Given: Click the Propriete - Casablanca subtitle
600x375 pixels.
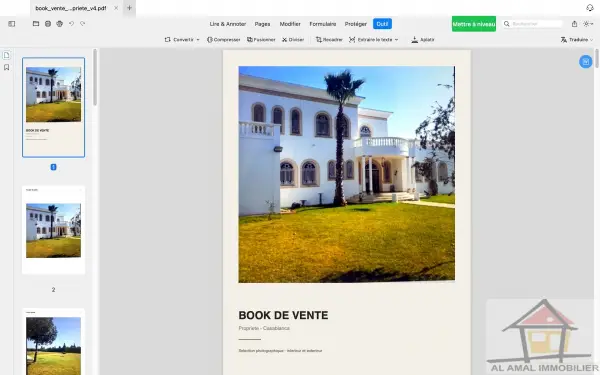Looking at the screenshot, I should pyautogui.click(x=264, y=328).
